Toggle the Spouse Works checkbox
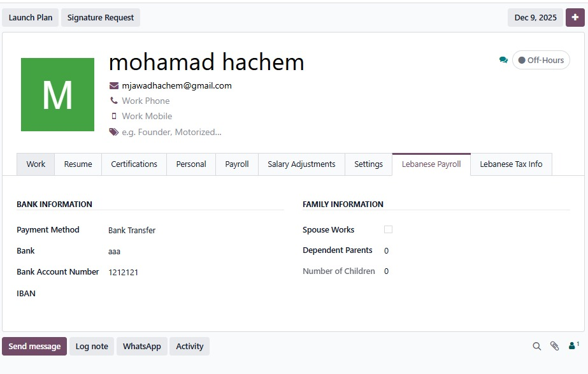Image resolution: width=588 pixels, height=374 pixels. point(388,229)
